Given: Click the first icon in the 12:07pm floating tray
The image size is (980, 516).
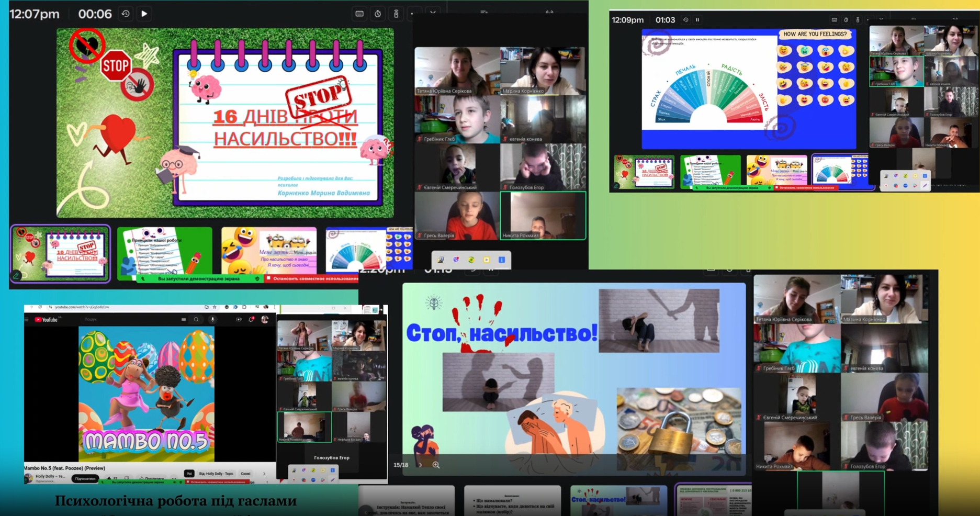Looking at the screenshot, I should [441, 260].
